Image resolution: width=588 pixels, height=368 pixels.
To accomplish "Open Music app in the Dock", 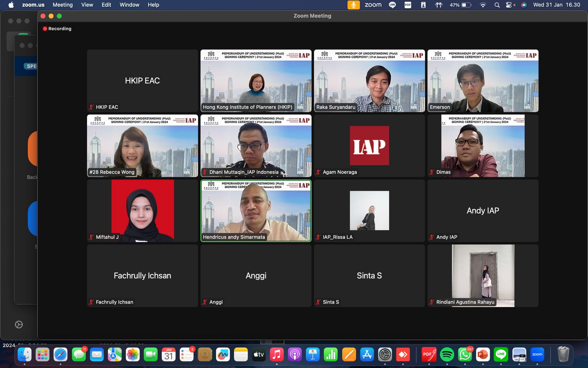I will 277,355.
